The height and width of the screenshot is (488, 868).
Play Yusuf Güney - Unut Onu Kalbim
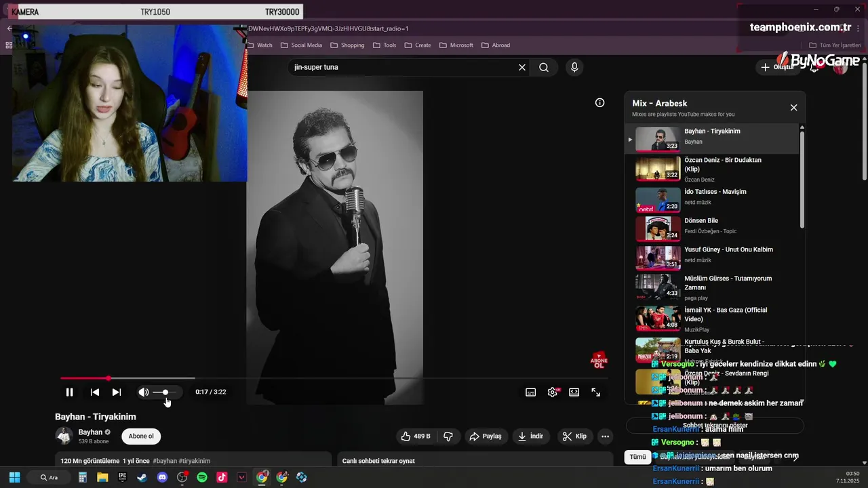pos(711,258)
